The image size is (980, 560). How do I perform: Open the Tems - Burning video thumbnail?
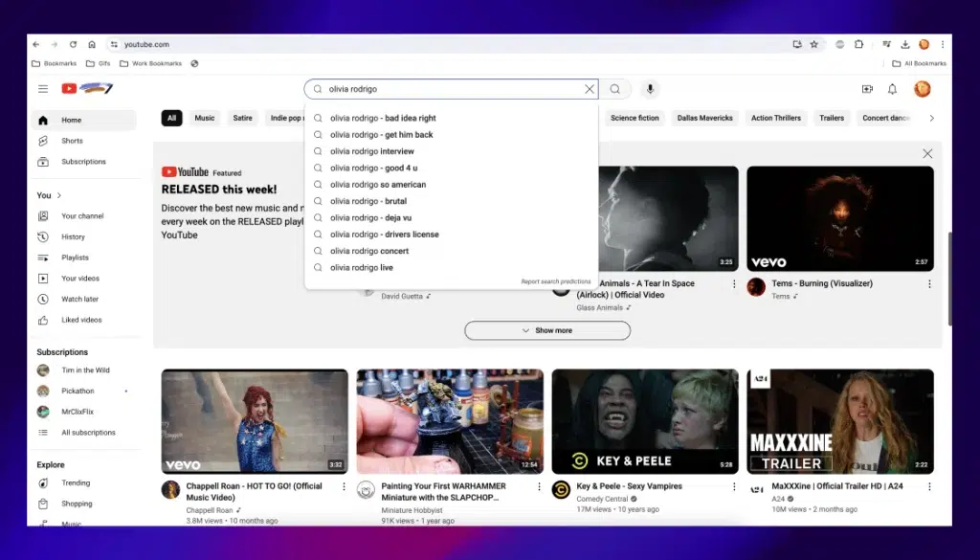[x=840, y=219]
